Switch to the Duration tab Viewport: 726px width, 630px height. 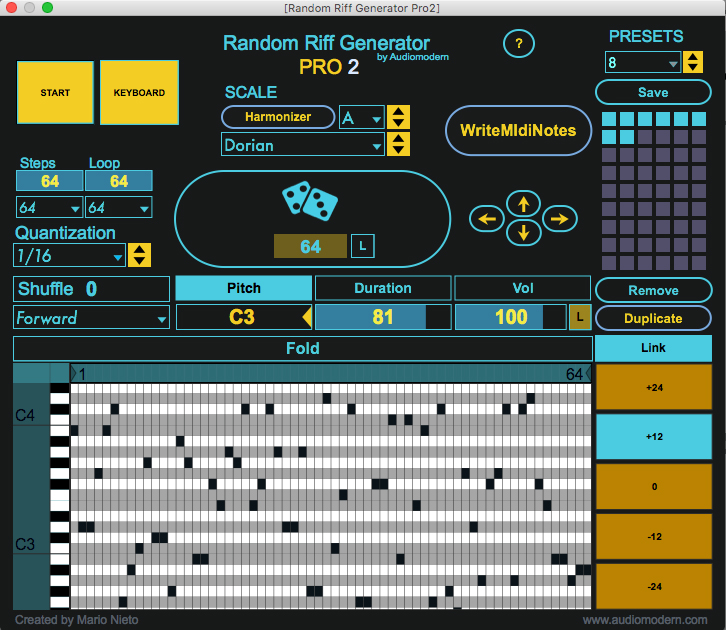click(x=383, y=288)
